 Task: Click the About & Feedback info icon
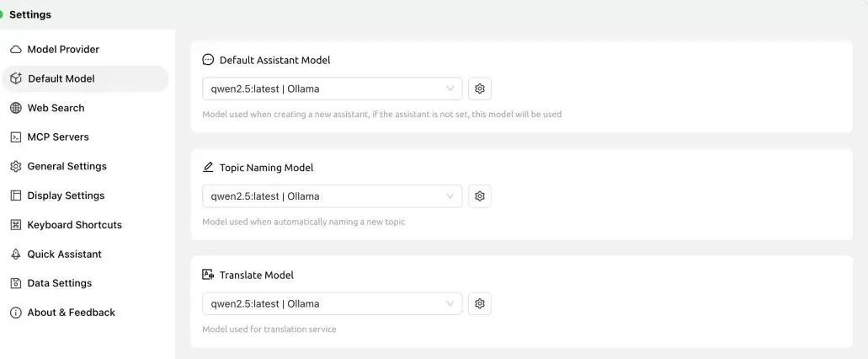[16, 313]
